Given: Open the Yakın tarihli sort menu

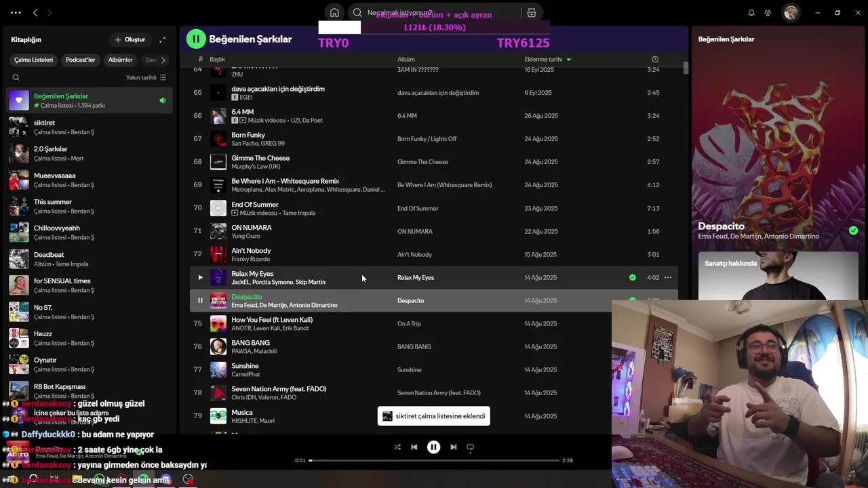Looking at the screenshot, I should [146, 77].
